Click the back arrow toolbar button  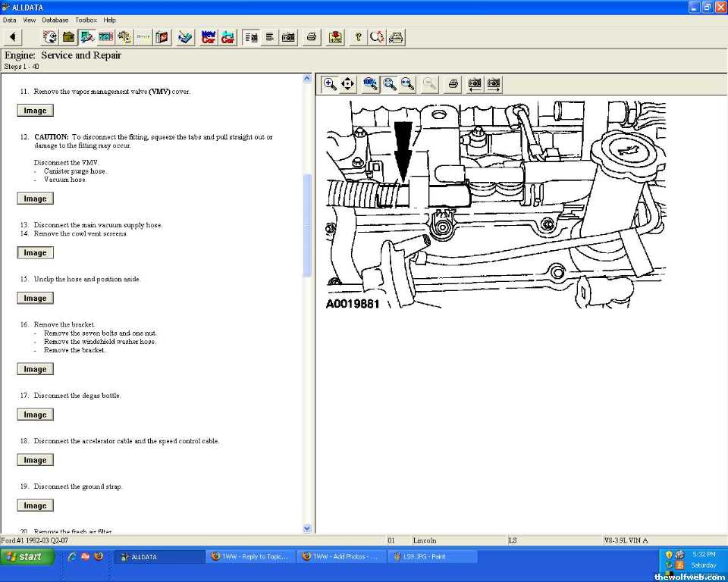pos(13,36)
